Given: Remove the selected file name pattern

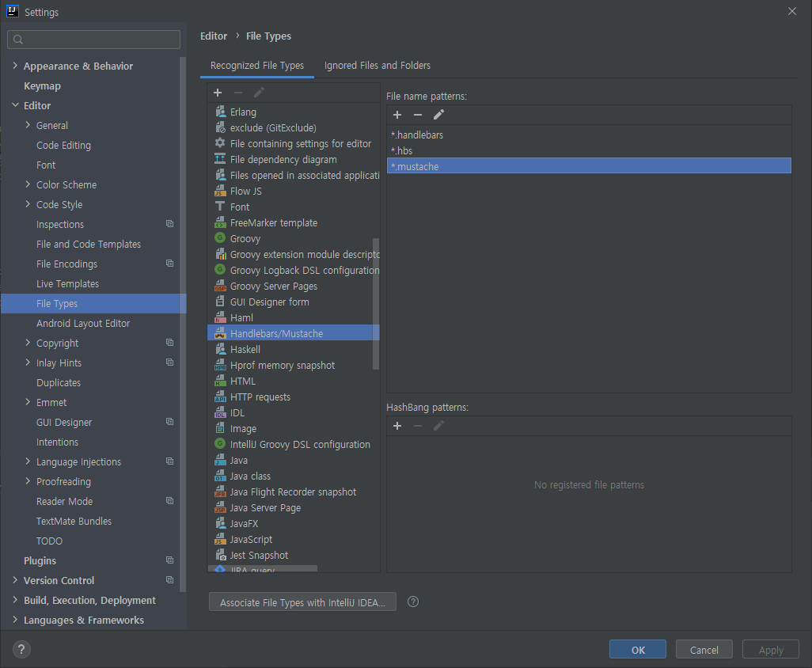Looking at the screenshot, I should [418, 115].
